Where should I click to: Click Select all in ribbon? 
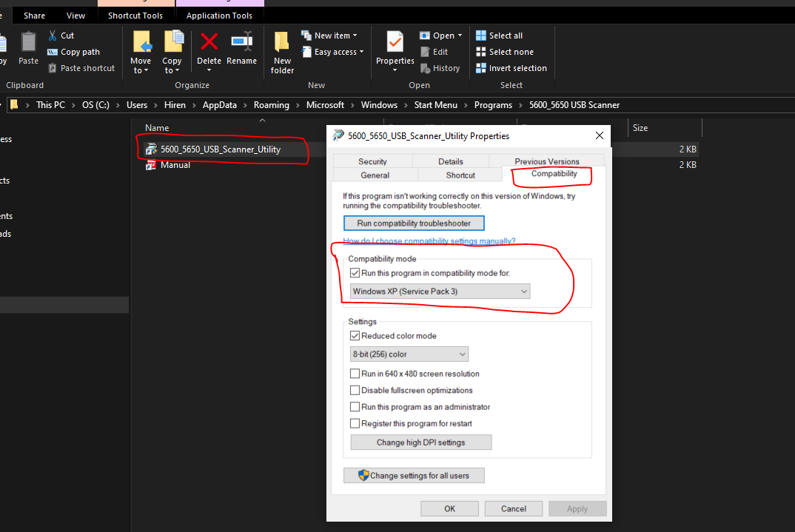point(500,36)
